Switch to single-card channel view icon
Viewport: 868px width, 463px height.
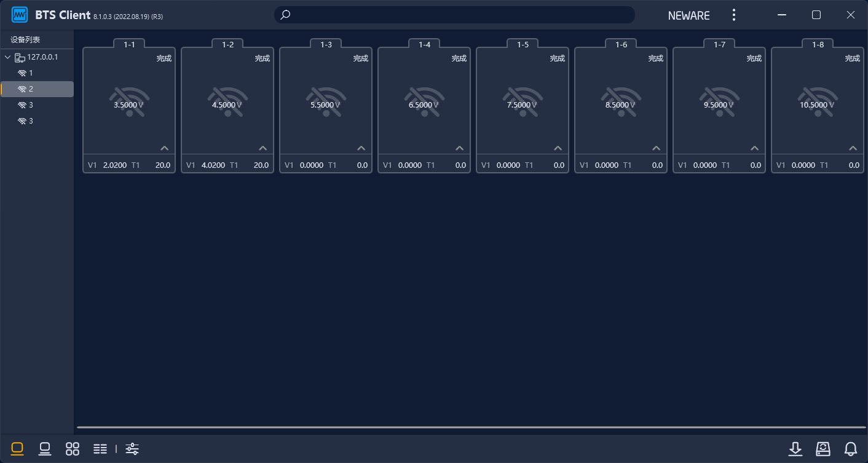point(17,449)
